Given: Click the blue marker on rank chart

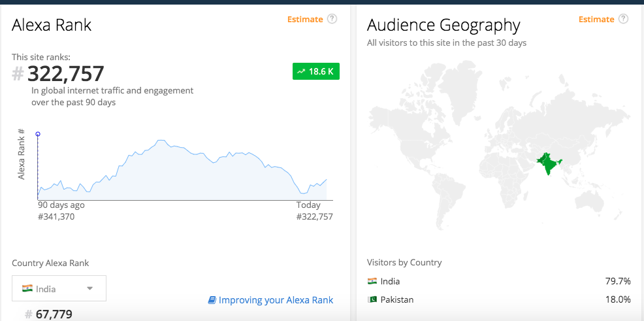Looking at the screenshot, I should (x=38, y=134).
